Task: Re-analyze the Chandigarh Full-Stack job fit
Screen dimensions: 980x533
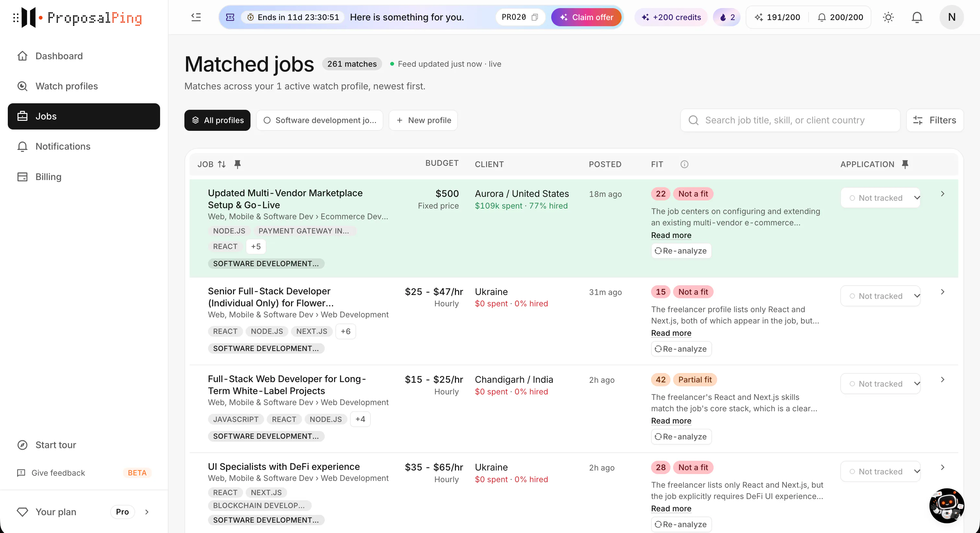Action: [x=681, y=437]
